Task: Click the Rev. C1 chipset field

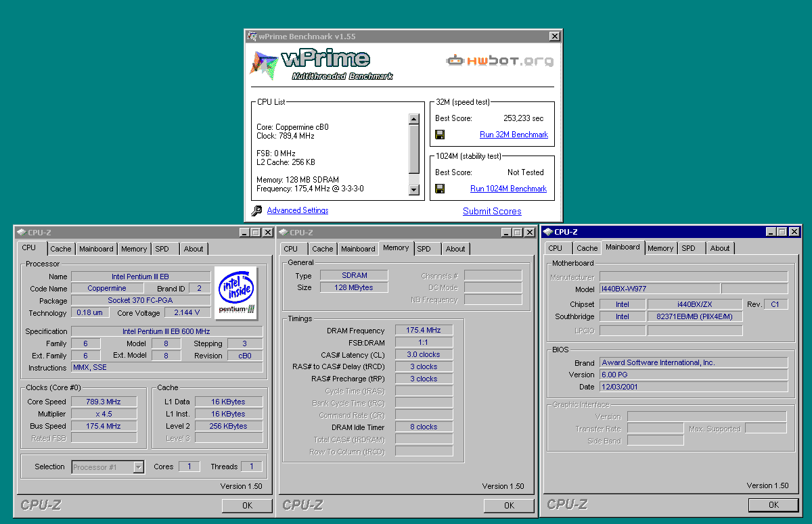Action: click(x=775, y=304)
